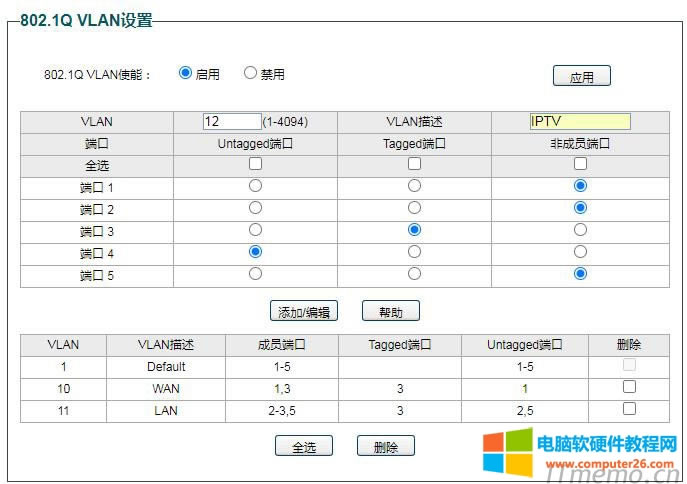Click the LAN description cell

click(166, 410)
